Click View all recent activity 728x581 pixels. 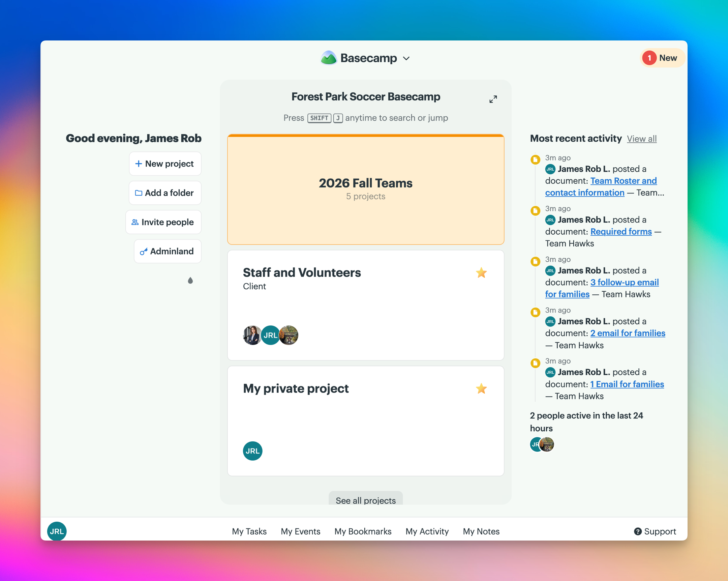(x=642, y=139)
